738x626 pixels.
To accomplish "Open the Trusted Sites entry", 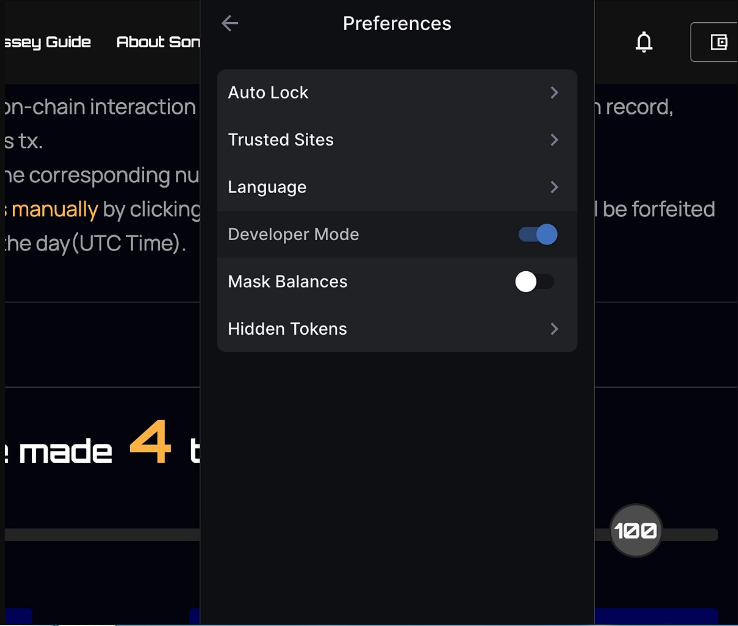I will pos(397,140).
